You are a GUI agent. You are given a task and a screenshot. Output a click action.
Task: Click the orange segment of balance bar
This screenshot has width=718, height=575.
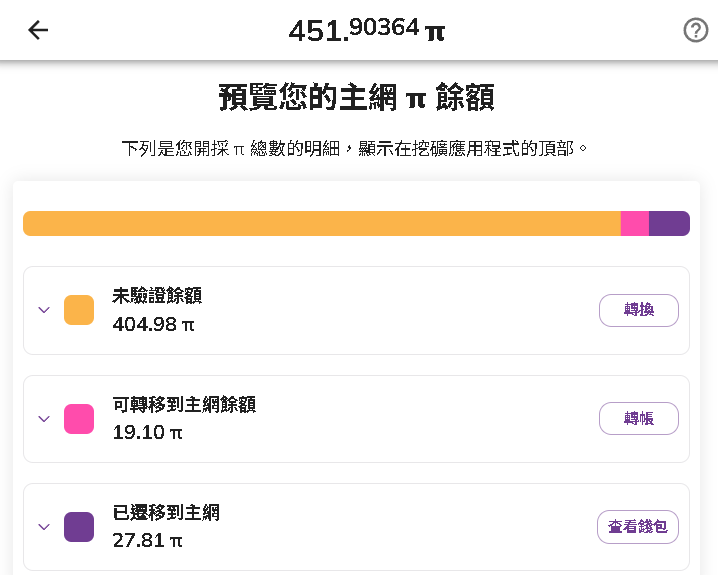click(x=322, y=223)
